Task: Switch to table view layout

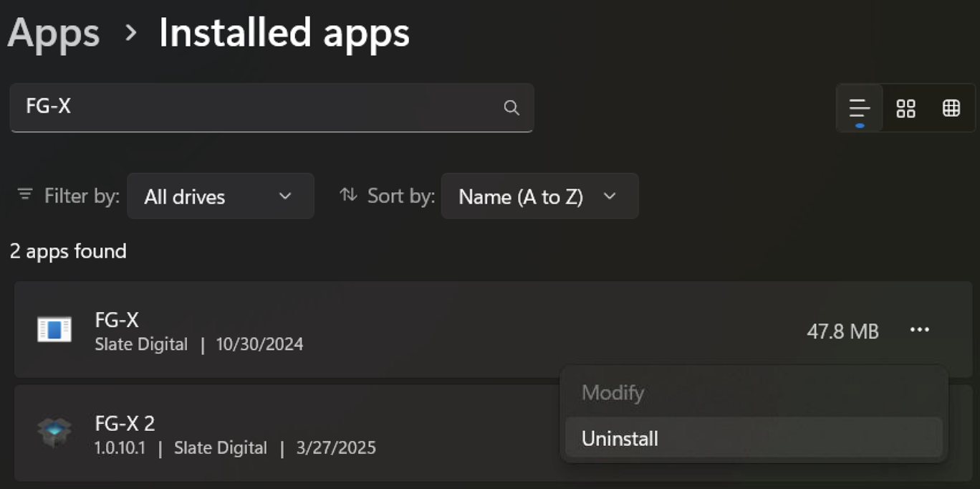Action: point(951,108)
